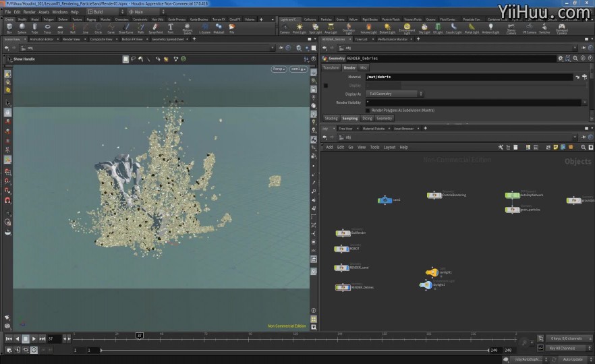595x364 pixels.
Task: Select the cam1 node in network
Action: click(385, 200)
